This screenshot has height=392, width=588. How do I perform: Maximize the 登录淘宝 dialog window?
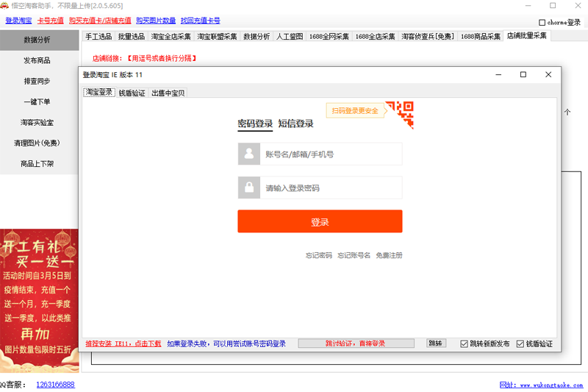pyautogui.click(x=523, y=74)
